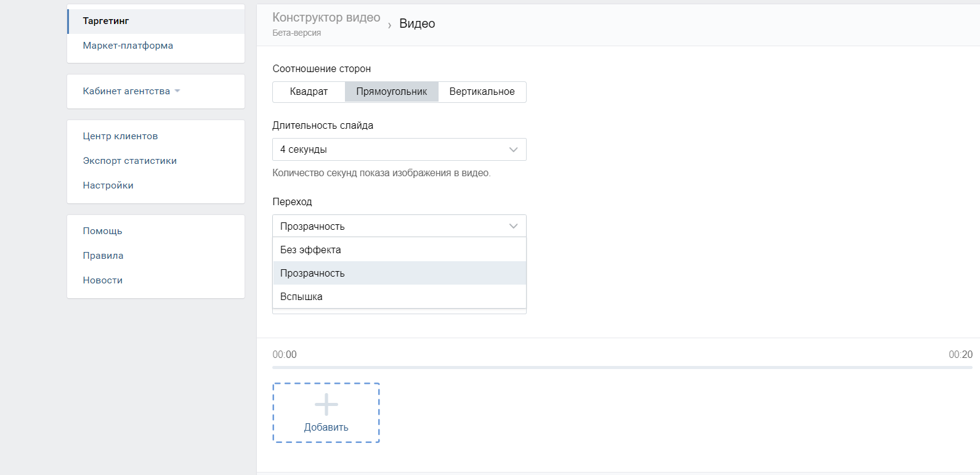Click the video timeline progress bar
The image size is (980, 475).
(622, 367)
